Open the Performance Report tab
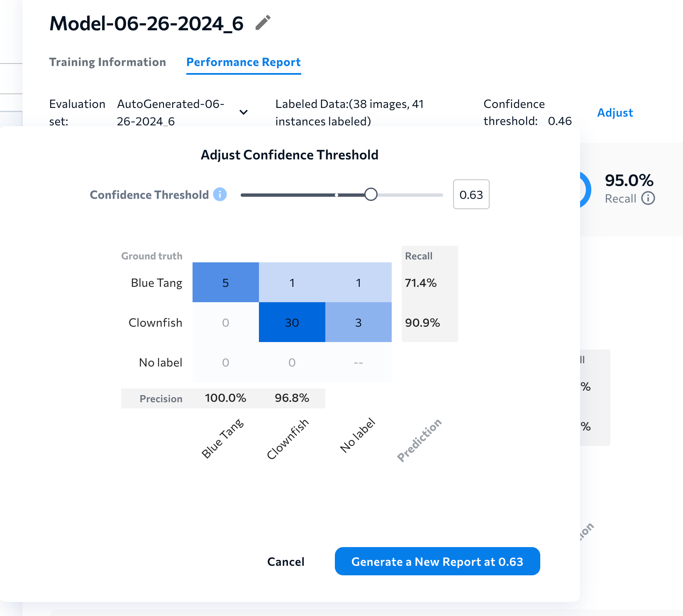683x616 pixels. tap(244, 62)
